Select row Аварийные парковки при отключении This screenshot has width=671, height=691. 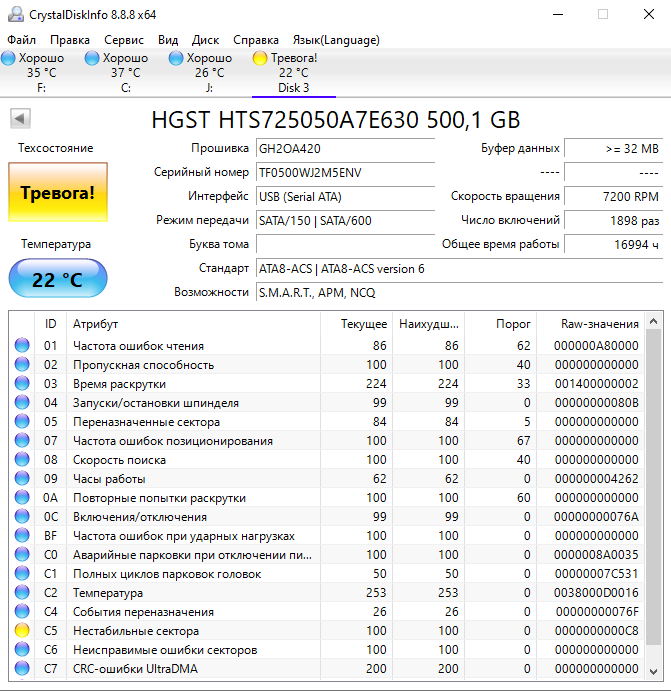click(x=326, y=554)
